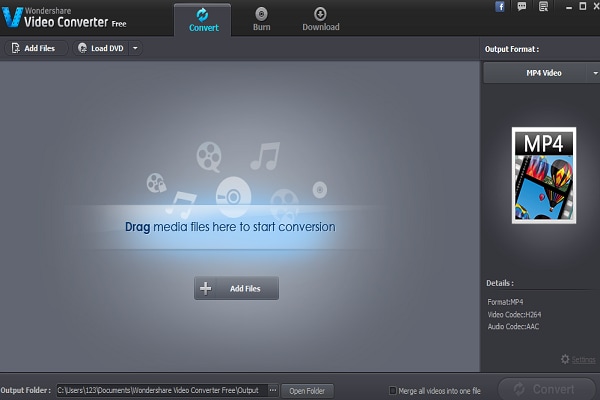Click the Format:MP4 details text
This screenshot has width=600, height=400.
click(505, 302)
